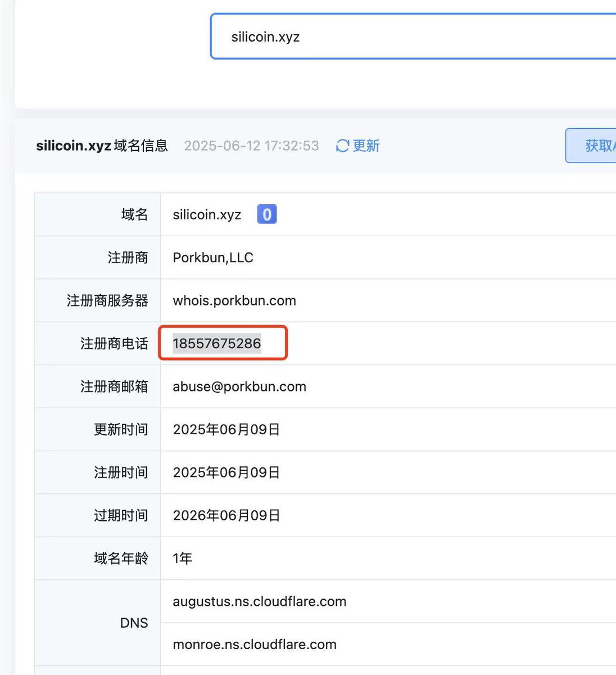Select the registrar value Porkbun,LLC
Viewport: 616px width, 675px height.
(213, 258)
